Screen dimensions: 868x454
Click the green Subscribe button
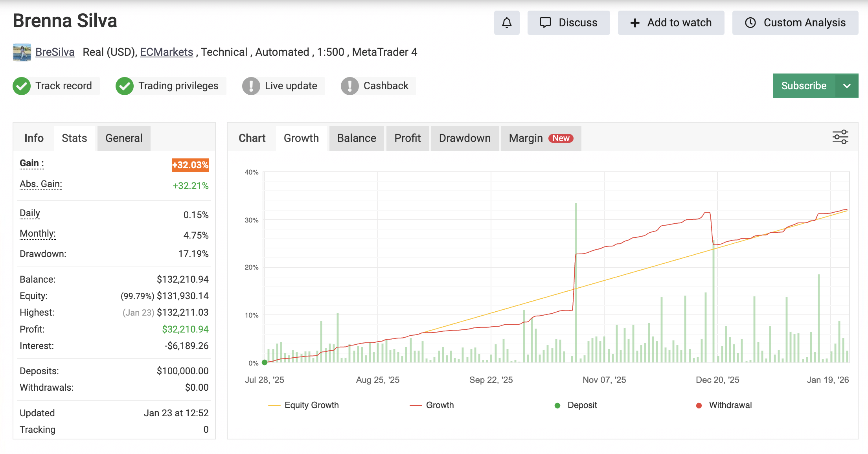pyautogui.click(x=804, y=86)
